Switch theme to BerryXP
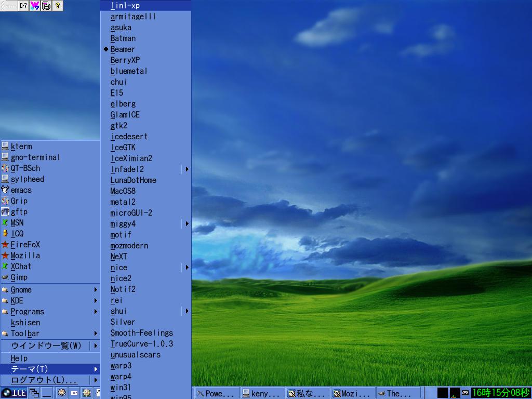The width and height of the screenshot is (532, 399). 125,60
